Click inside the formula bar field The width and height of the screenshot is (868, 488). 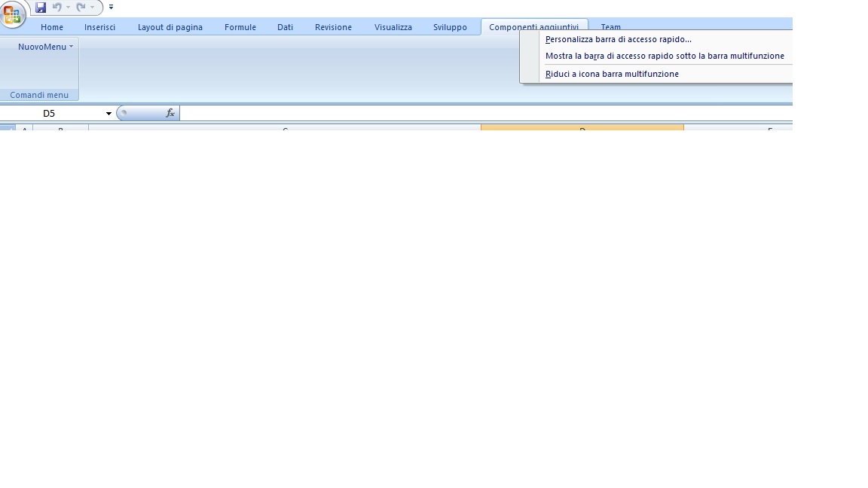486,114
